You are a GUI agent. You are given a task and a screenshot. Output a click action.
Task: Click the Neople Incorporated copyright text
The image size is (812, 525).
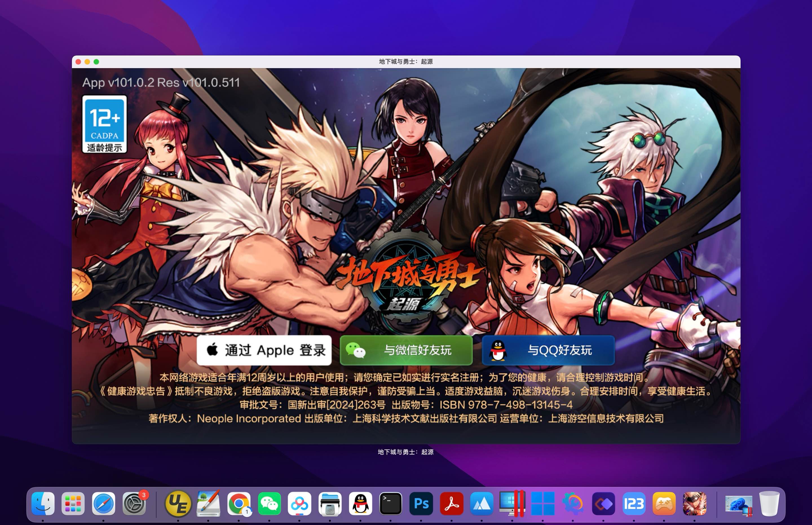pos(249,418)
